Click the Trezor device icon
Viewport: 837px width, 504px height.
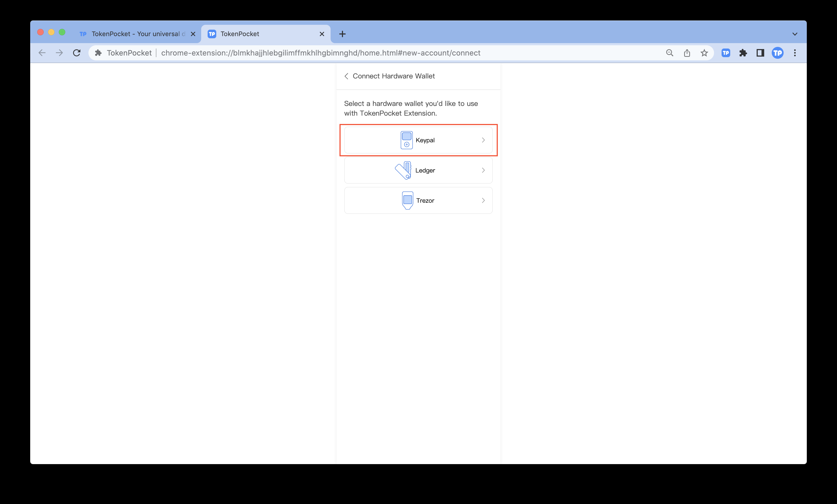click(x=407, y=200)
